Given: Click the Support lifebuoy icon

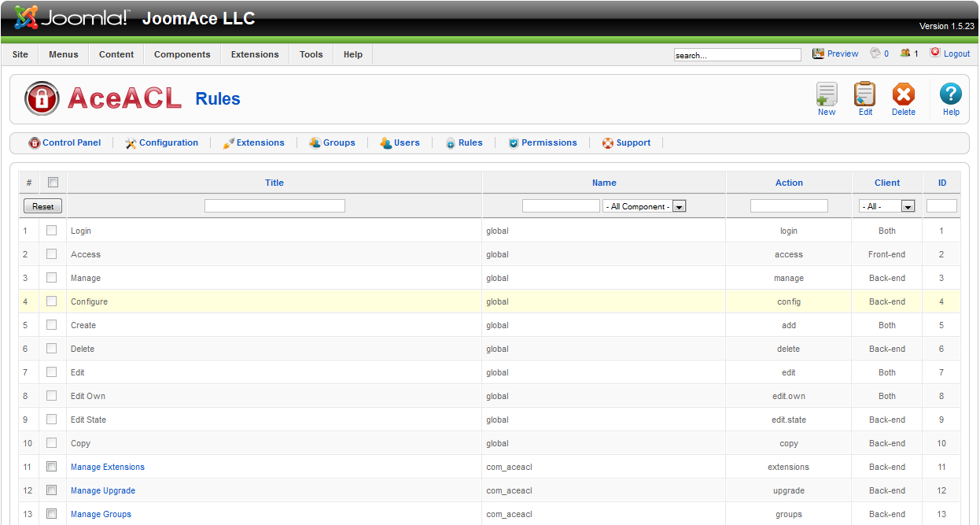Looking at the screenshot, I should (x=608, y=143).
